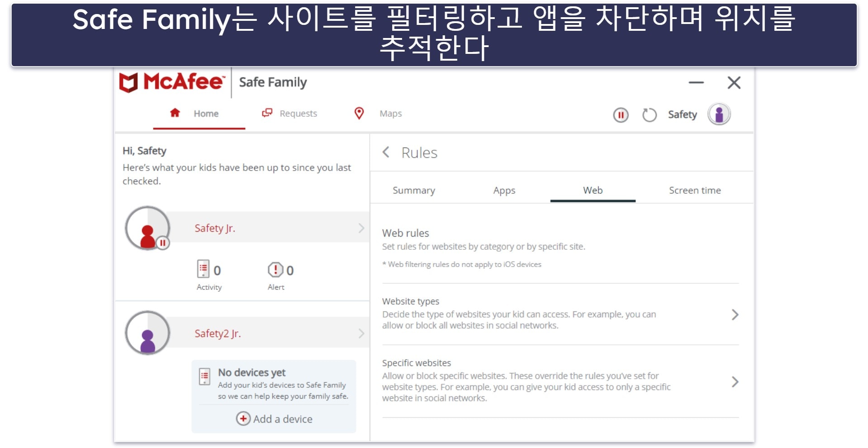This screenshot has height=448, width=868.
Task: Click the Activity document icon
Action: coord(204,269)
